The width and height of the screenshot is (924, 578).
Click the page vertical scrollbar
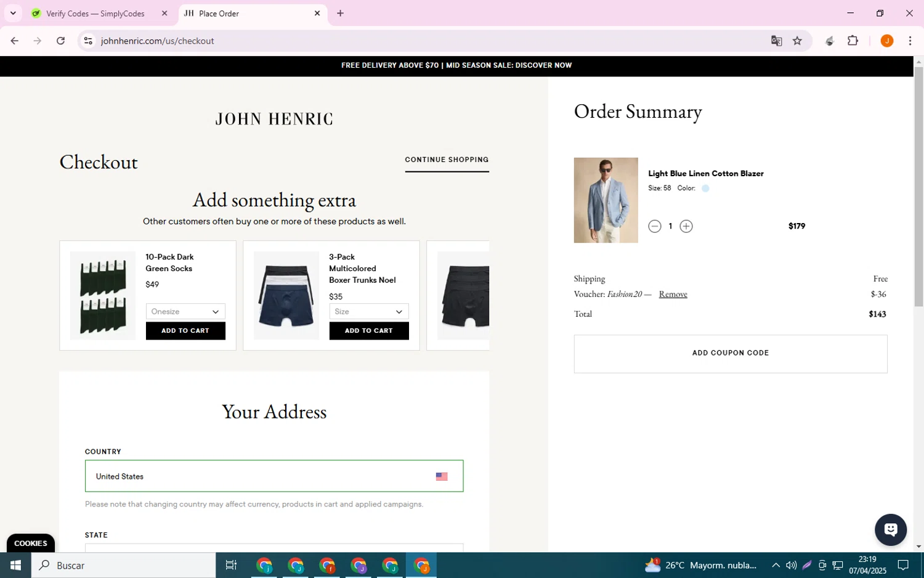[918, 187]
